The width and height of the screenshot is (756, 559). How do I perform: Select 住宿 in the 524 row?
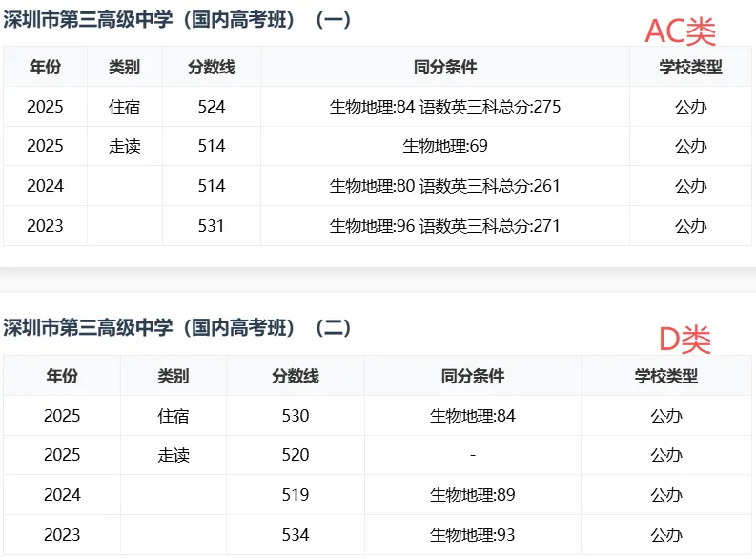124,107
